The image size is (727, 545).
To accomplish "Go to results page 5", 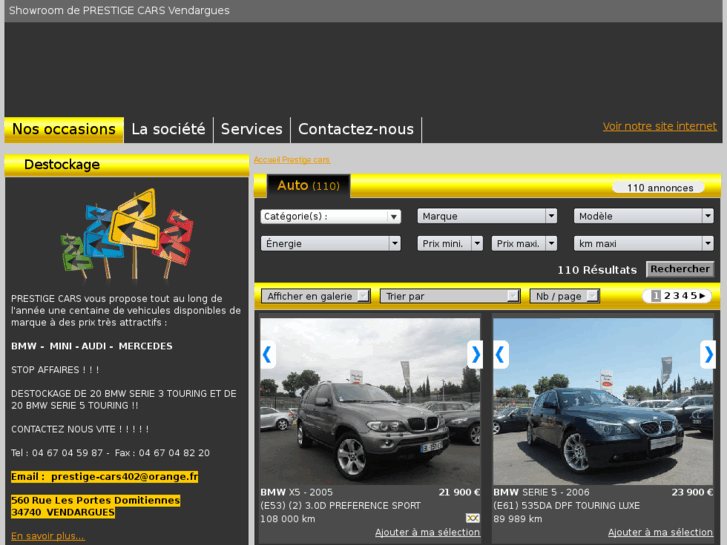I will 694,296.
